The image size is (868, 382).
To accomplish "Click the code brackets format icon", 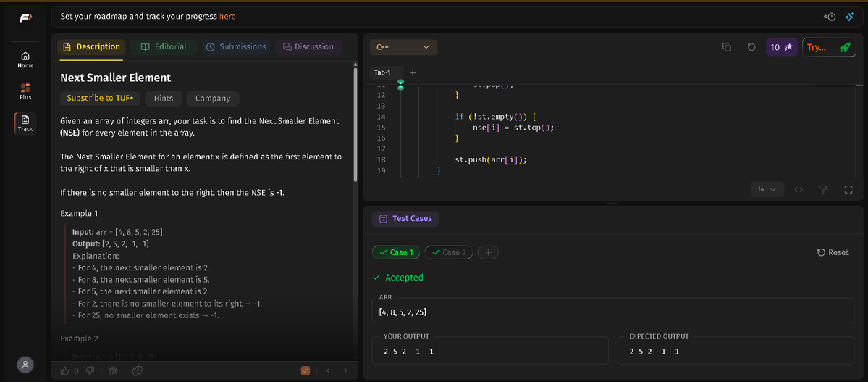I will click(x=799, y=190).
